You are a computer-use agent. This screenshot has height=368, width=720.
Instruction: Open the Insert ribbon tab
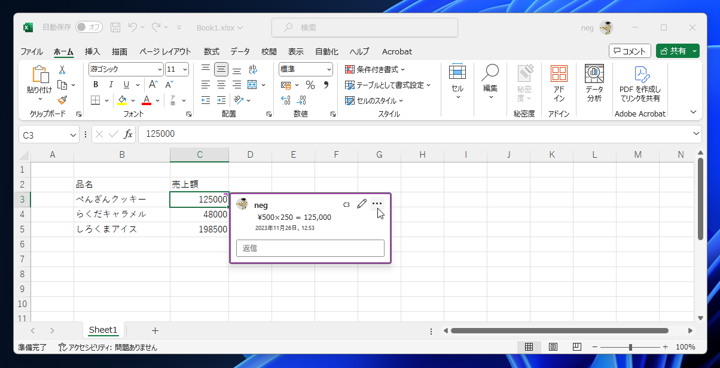(x=92, y=51)
